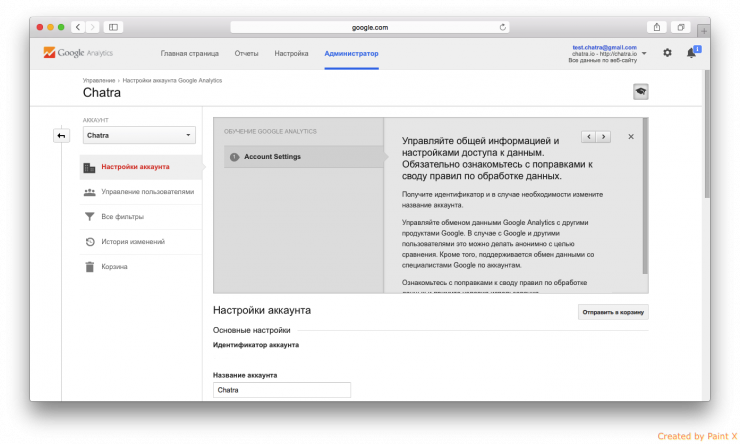Open История изменений in sidebar
This screenshot has height=444, width=740.
(x=141, y=242)
